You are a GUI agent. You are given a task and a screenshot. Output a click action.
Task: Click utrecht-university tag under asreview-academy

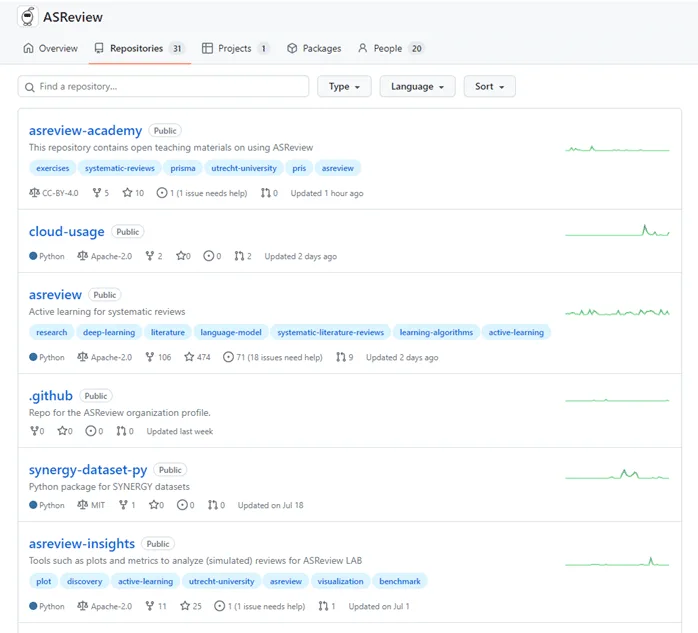click(x=244, y=168)
